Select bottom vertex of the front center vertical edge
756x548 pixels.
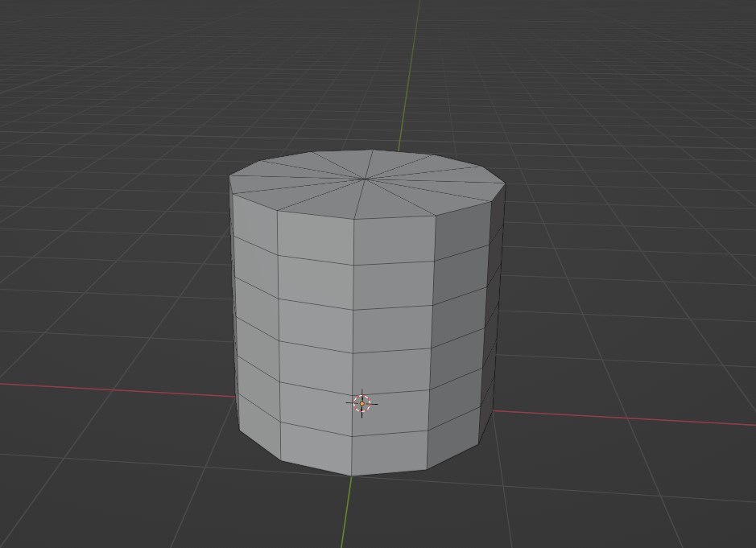click(352, 475)
